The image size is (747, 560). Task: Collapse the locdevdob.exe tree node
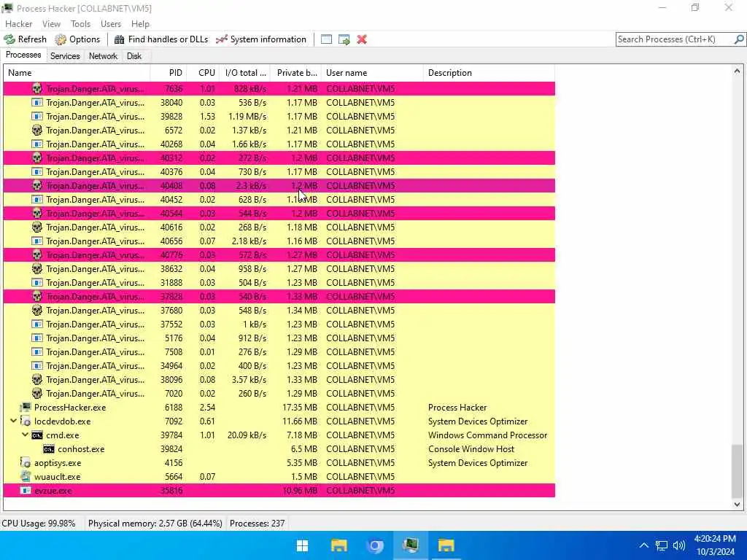(x=13, y=421)
